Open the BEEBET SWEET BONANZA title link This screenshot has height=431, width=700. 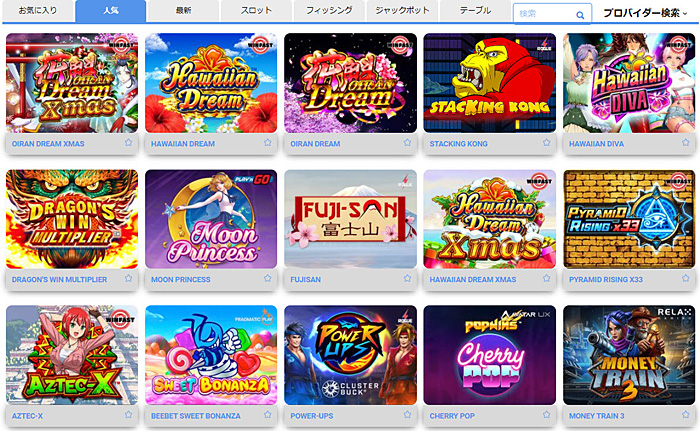click(x=196, y=416)
